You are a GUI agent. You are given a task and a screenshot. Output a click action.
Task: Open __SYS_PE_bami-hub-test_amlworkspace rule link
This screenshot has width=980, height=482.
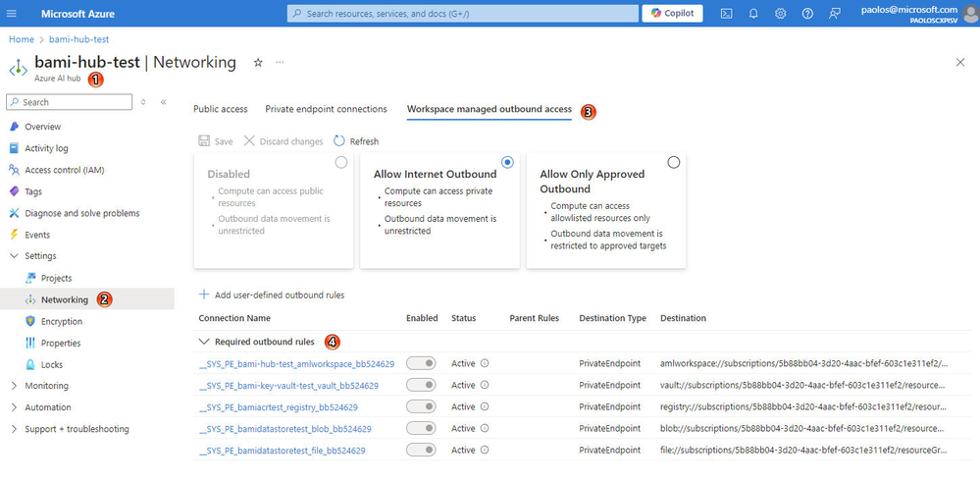point(296,364)
